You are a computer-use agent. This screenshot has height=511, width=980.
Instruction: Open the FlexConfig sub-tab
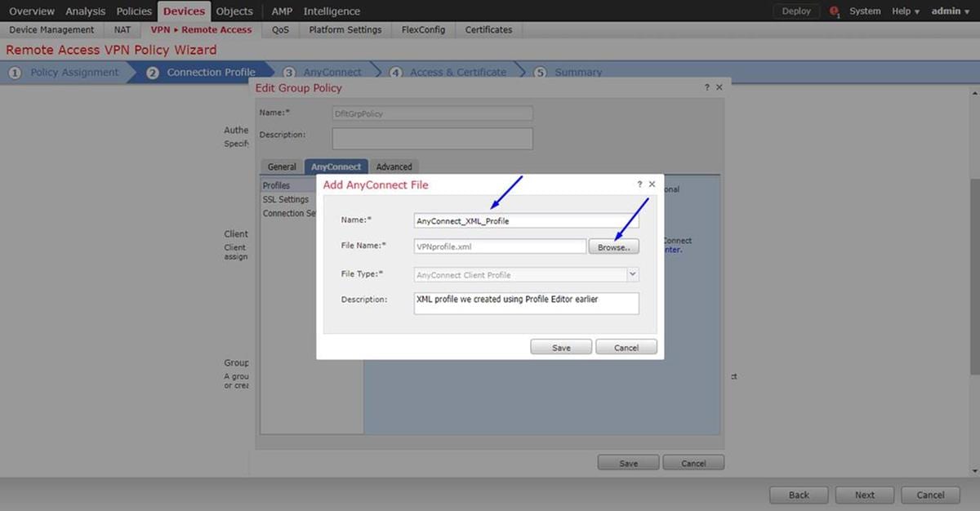(x=424, y=29)
